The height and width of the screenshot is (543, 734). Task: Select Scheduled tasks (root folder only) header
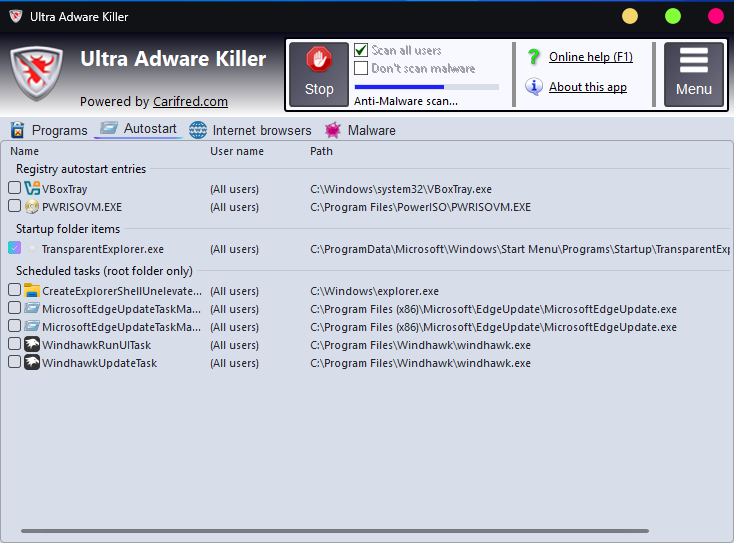click(104, 271)
